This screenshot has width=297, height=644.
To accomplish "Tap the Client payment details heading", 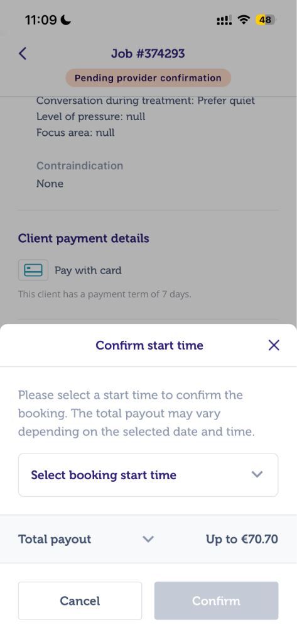I will point(84,238).
